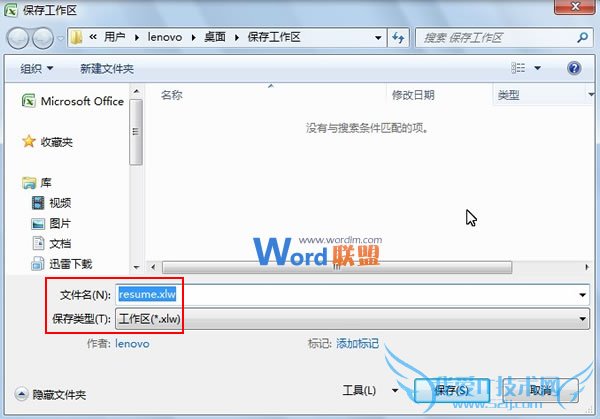Click the 保存(S) button
This screenshot has height=419, width=600.
coord(452,390)
